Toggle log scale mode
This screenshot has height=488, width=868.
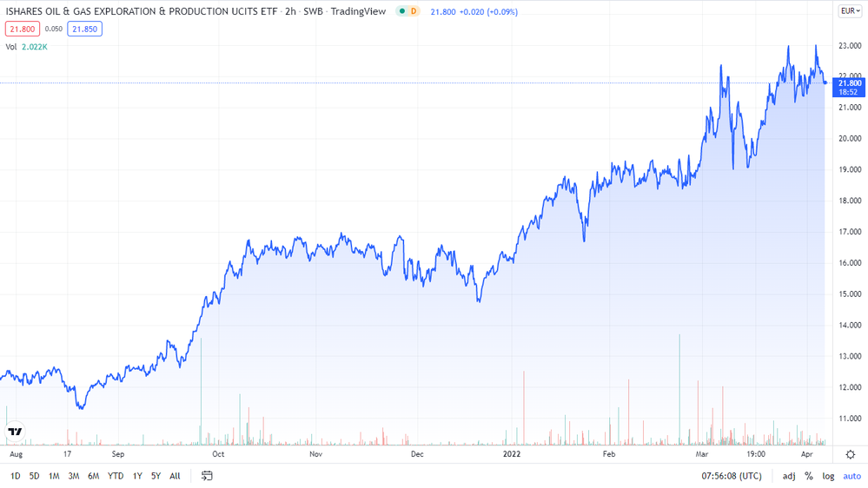[828, 476]
